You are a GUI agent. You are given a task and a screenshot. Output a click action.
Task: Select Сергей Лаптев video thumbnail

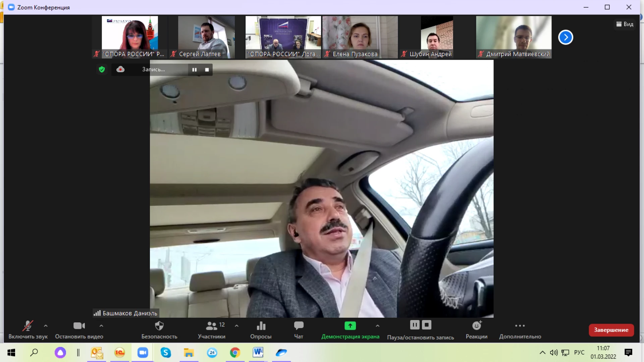(206, 37)
